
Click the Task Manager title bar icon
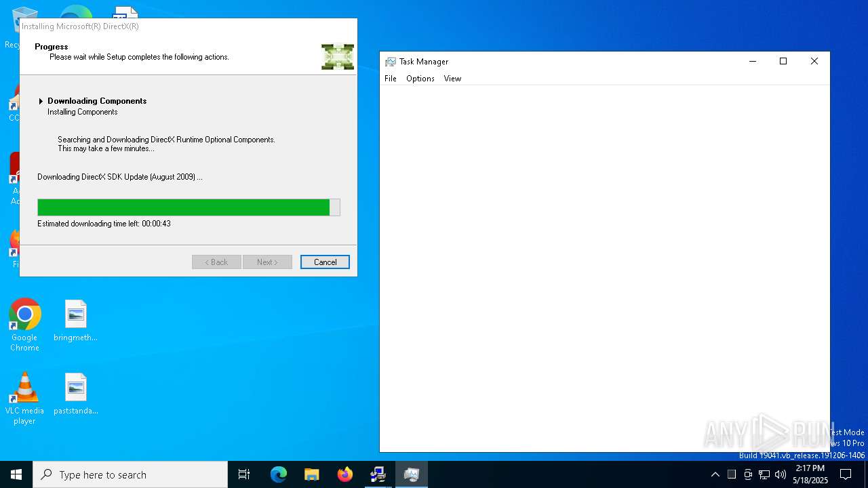coord(391,62)
